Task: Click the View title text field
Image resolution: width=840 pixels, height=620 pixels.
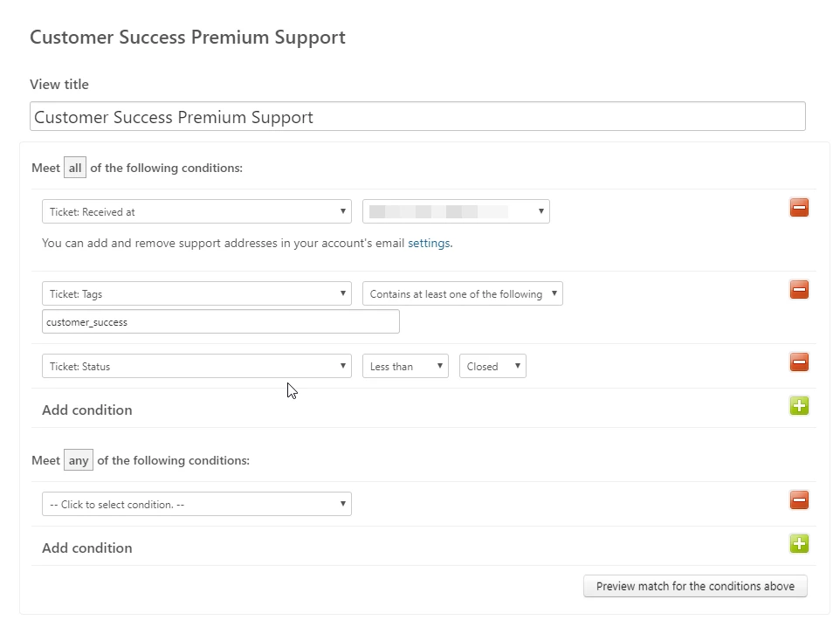Action: [x=417, y=117]
